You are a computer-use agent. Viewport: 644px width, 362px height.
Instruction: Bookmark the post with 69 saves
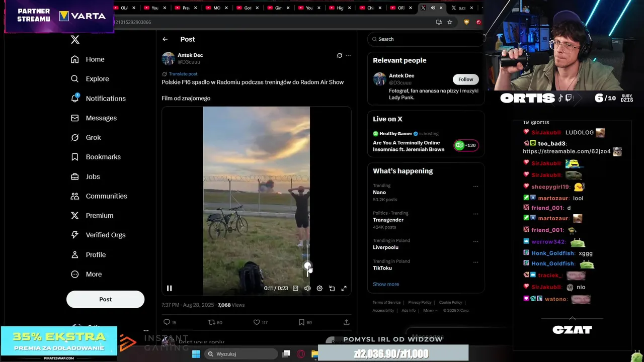(301, 322)
